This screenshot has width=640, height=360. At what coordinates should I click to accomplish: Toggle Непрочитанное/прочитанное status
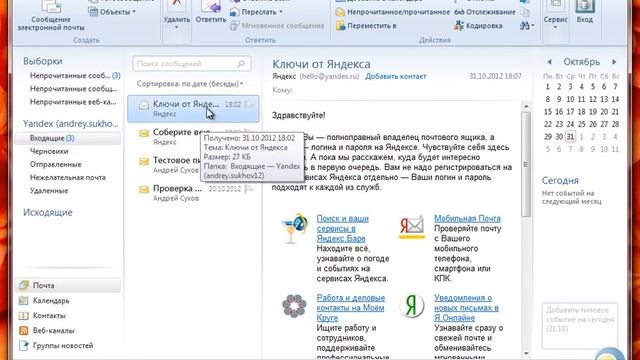click(393, 12)
